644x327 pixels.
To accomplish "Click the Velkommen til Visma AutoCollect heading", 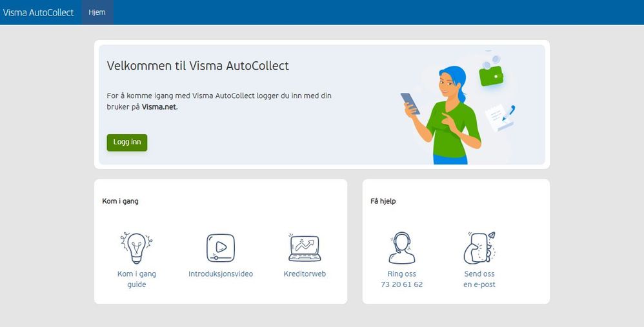I will (198, 66).
